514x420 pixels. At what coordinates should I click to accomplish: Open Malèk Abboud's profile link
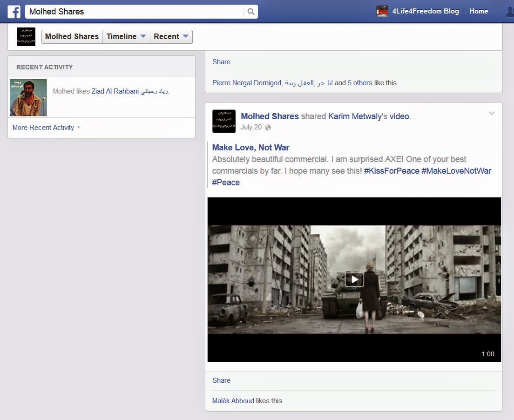(233, 401)
